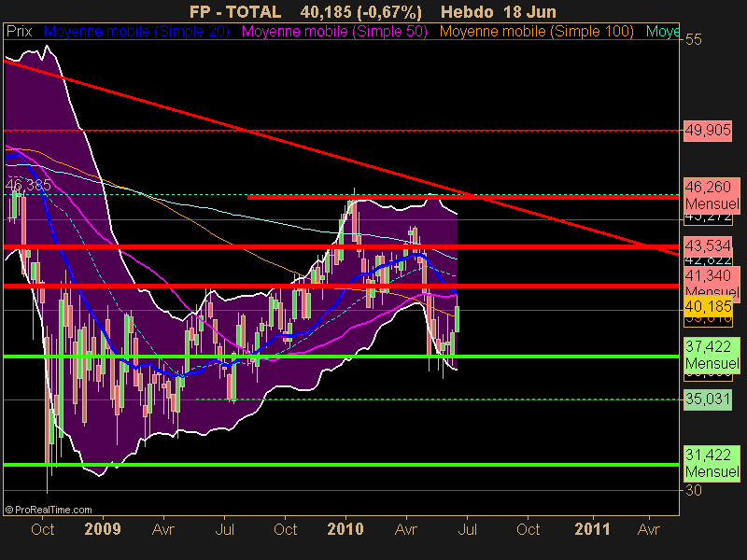The height and width of the screenshot is (560, 747).
Task: Click the 46,260 Mensuel resistance label
Action: tap(712, 195)
